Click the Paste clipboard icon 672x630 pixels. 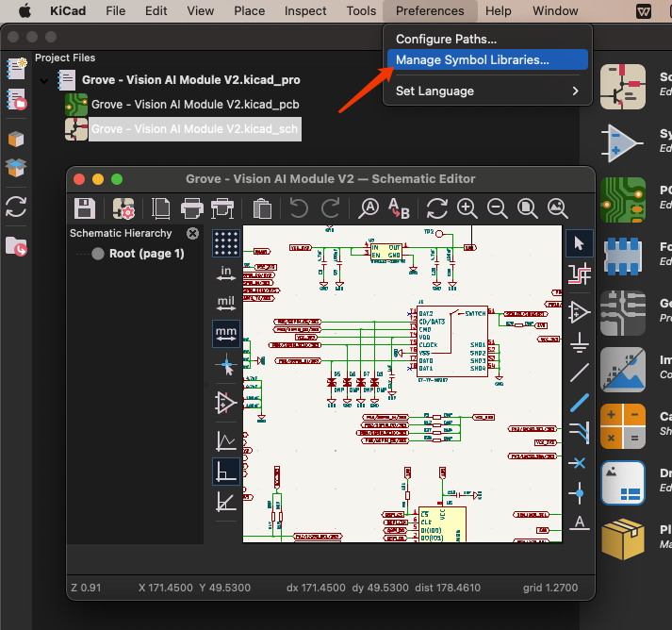pyautogui.click(x=262, y=208)
